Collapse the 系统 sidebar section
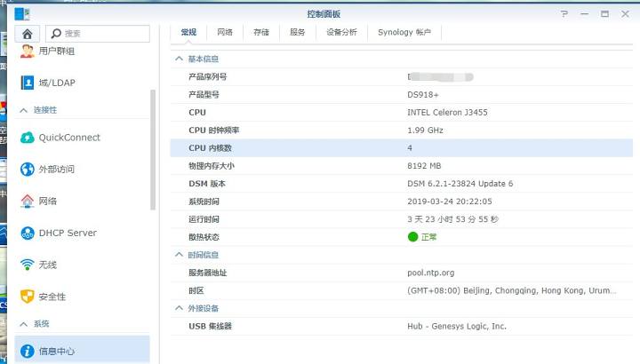Screen dimensions: 640x364 coord(24,324)
